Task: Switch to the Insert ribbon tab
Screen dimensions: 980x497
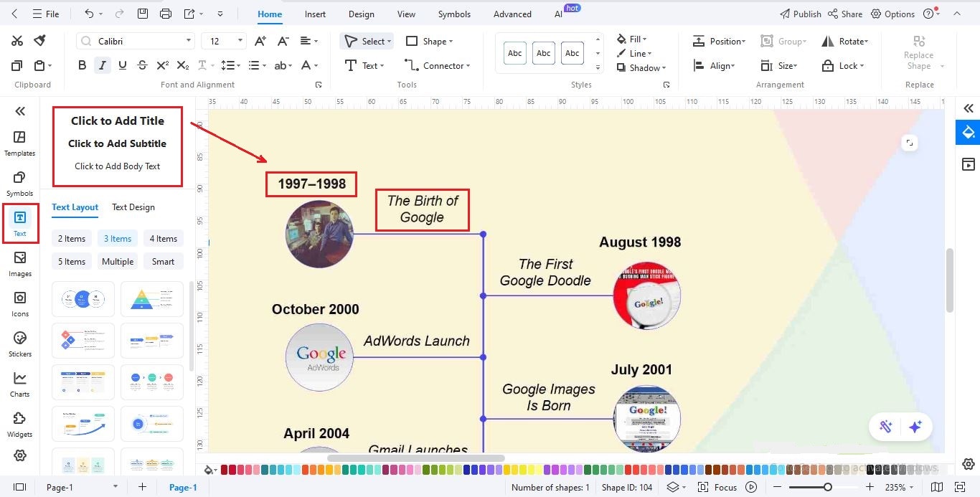Action: 315,14
